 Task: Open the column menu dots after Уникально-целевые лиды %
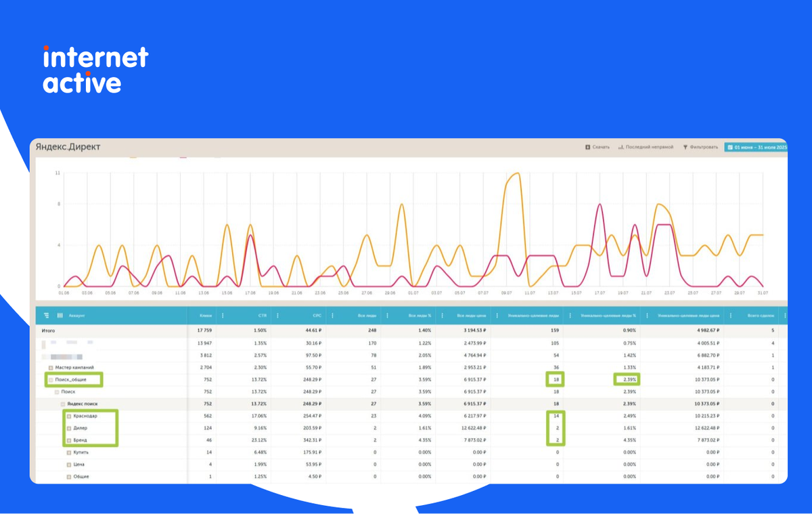point(647,316)
